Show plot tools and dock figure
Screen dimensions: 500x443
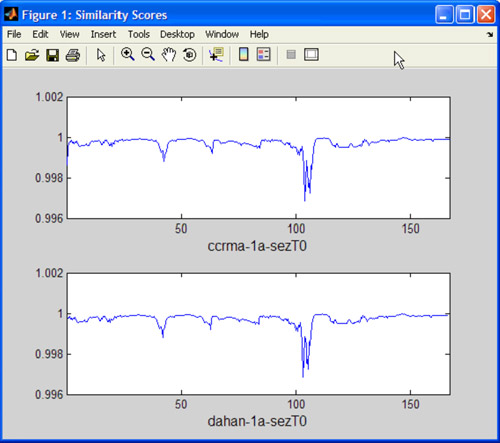311,54
